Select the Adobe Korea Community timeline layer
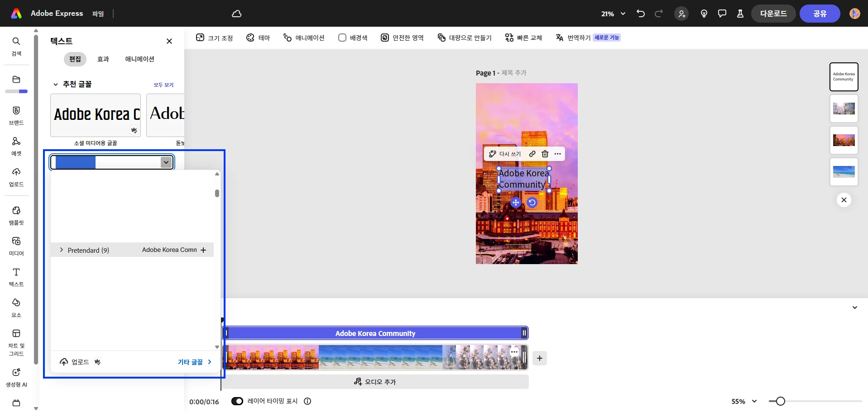This screenshot has height=412, width=868. (x=375, y=333)
